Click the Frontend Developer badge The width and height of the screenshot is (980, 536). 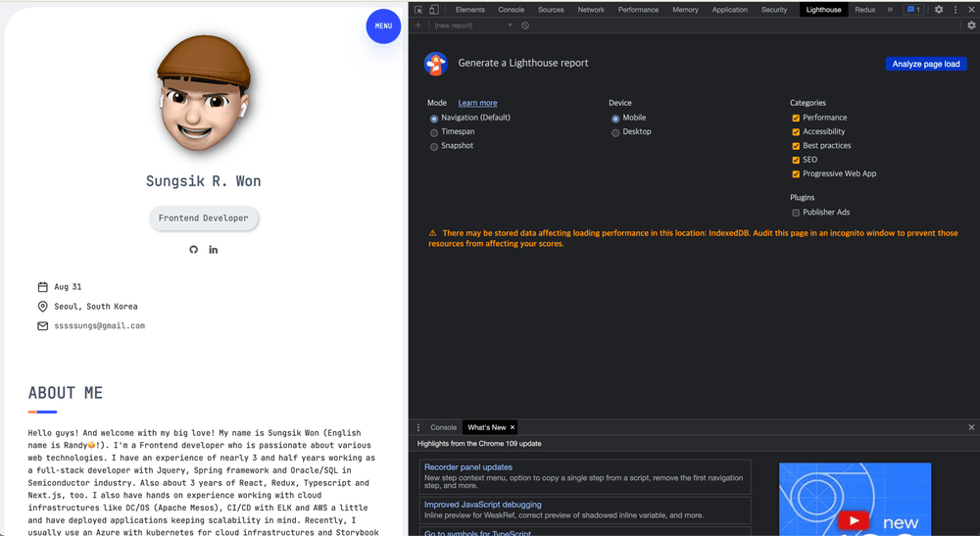[203, 218]
